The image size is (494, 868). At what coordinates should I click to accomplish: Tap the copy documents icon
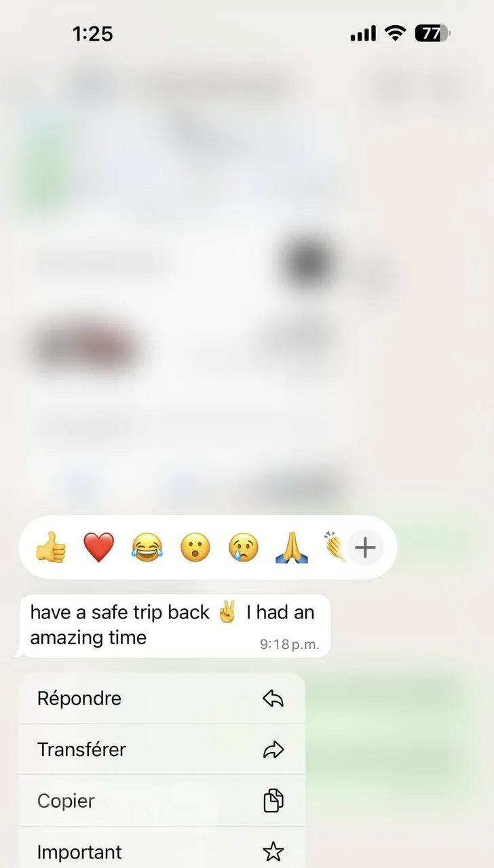point(273,801)
